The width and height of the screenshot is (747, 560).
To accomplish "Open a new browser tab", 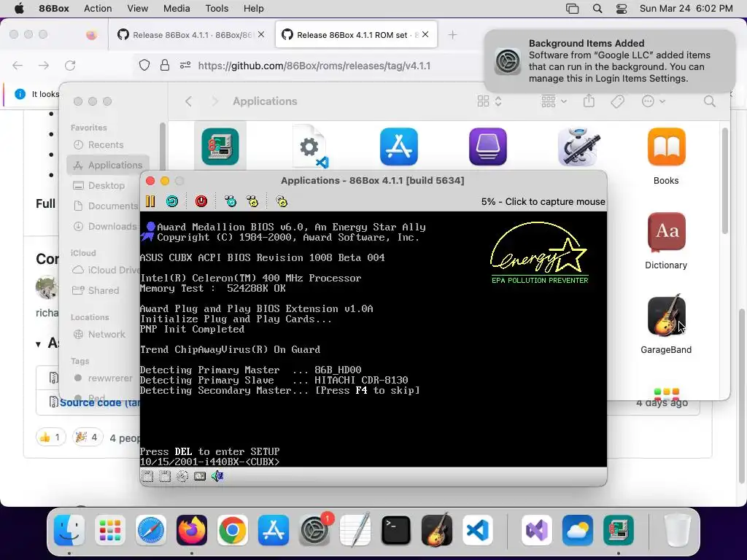I will 452,35.
